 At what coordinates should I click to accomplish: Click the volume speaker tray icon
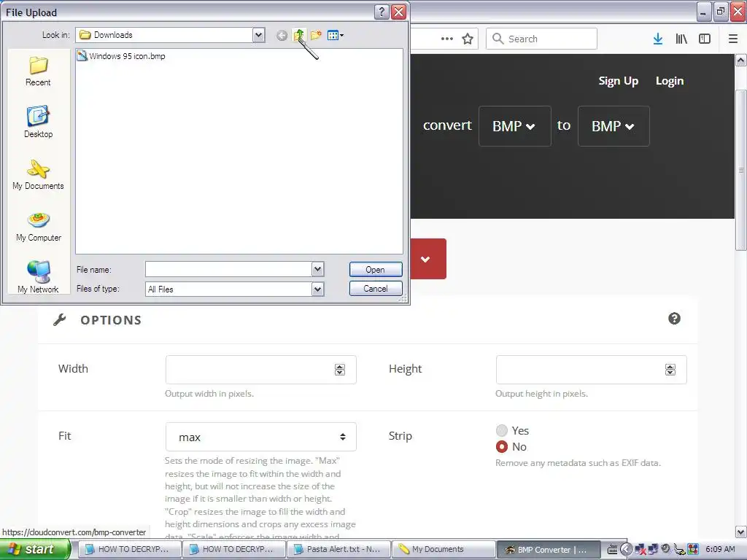[665, 549]
